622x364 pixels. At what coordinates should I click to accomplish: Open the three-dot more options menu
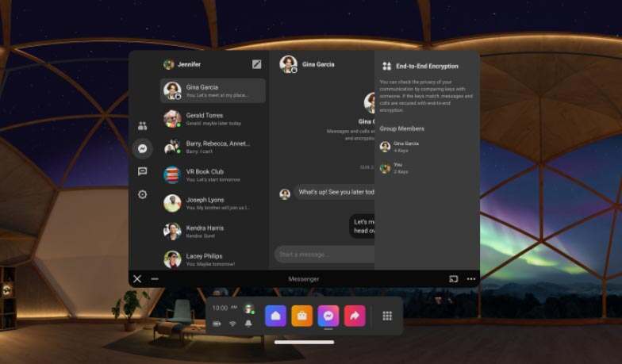coord(471,279)
